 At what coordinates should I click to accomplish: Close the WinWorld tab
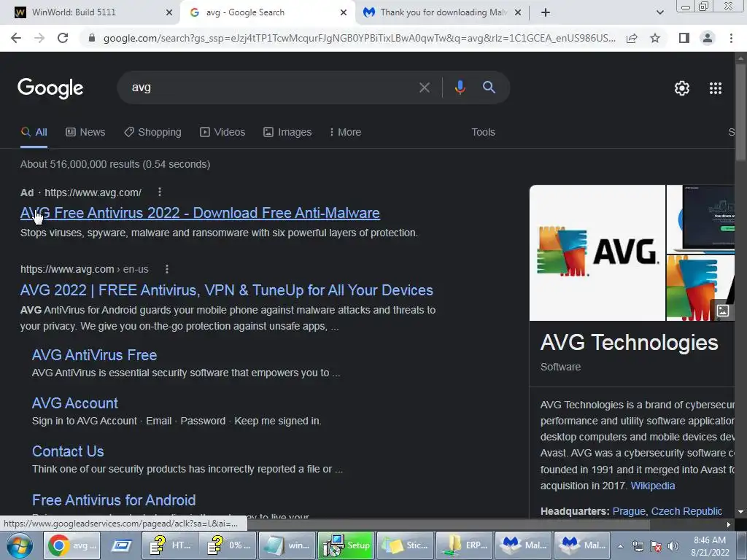click(169, 12)
